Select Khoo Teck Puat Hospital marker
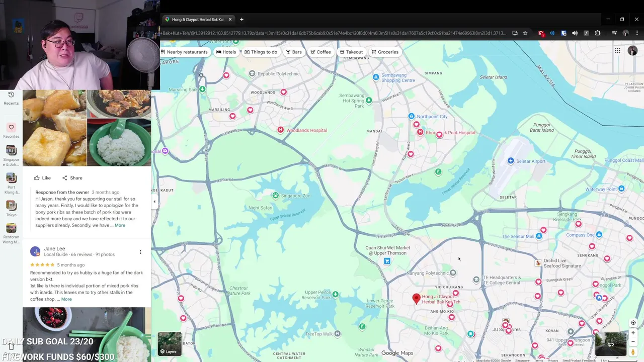Viewport: 644px width, 362px height. coord(420,132)
